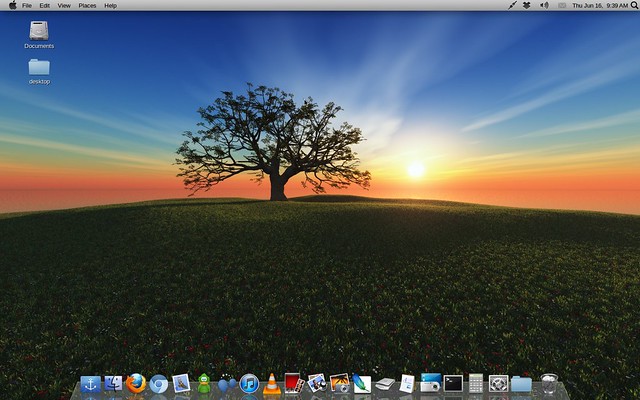Open the blue music note player
The image size is (640, 400).
(x=249, y=384)
